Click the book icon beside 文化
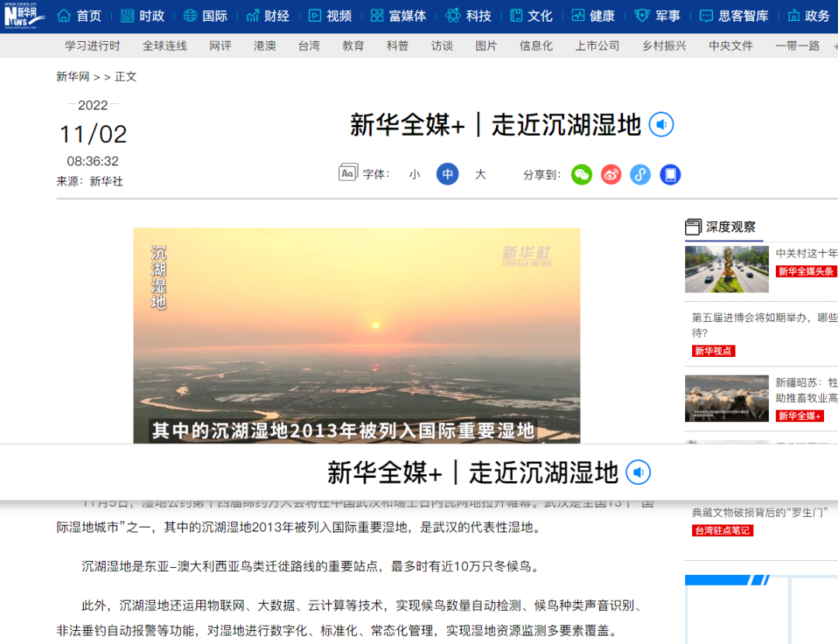 (516, 16)
